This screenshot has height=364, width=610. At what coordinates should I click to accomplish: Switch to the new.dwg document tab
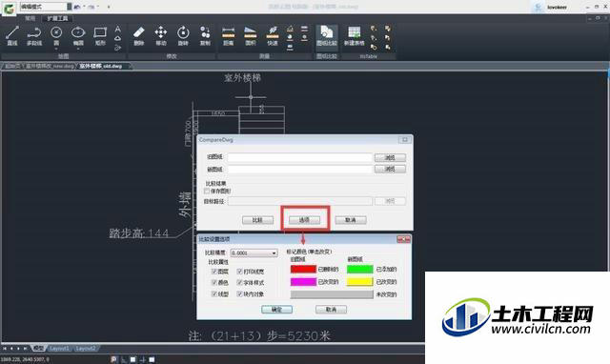(x=50, y=66)
